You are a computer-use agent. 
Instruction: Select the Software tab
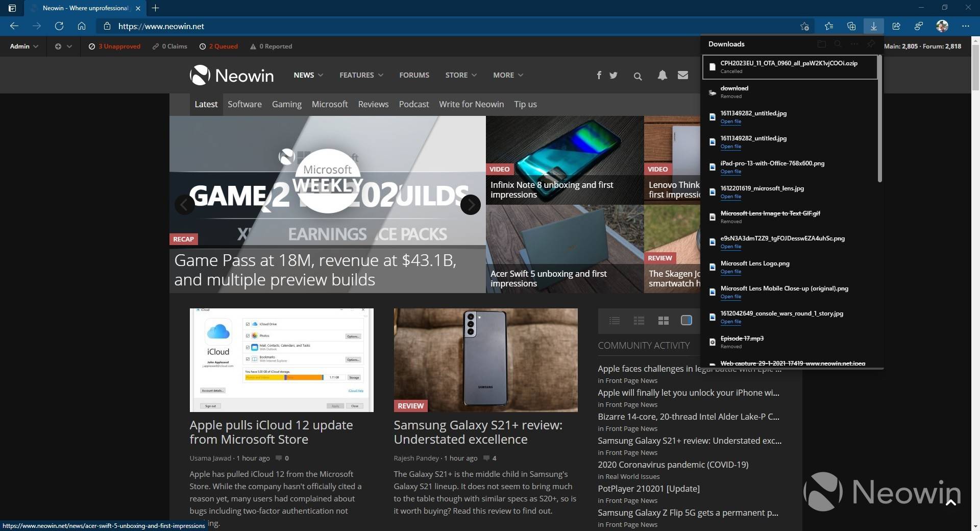click(x=244, y=104)
